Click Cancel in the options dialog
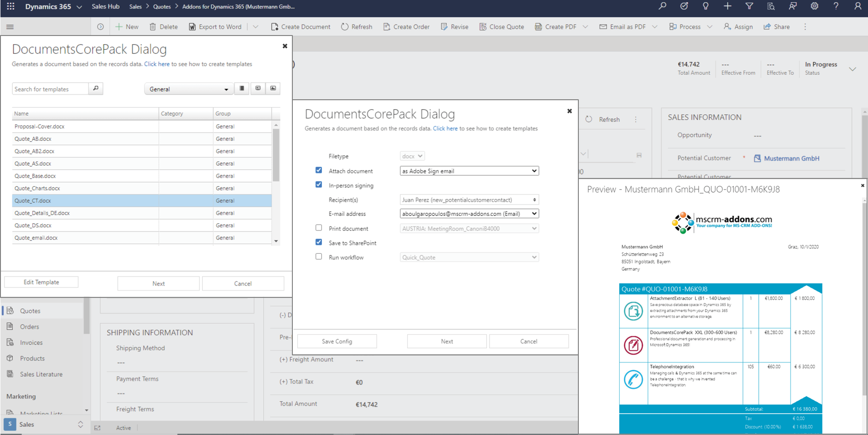This screenshot has height=435, width=868. (x=529, y=341)
